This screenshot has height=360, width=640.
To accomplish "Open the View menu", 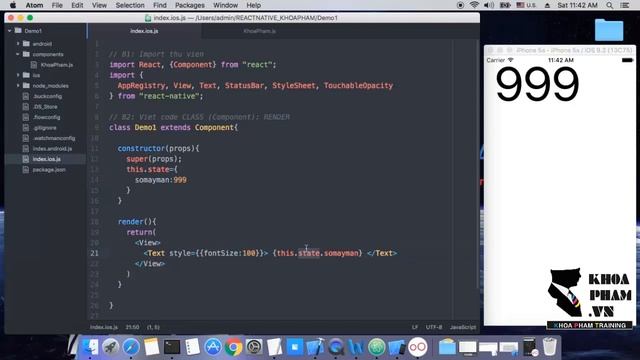I will [x=99, y=5].
